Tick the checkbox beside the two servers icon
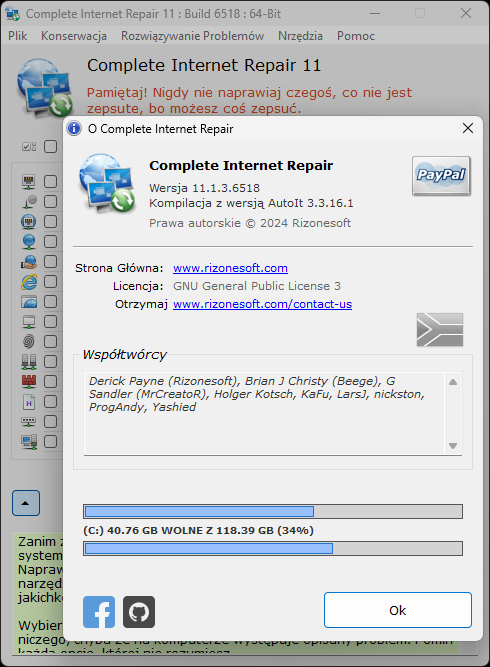Screen dimensions: 490x667 coord(50,362)
